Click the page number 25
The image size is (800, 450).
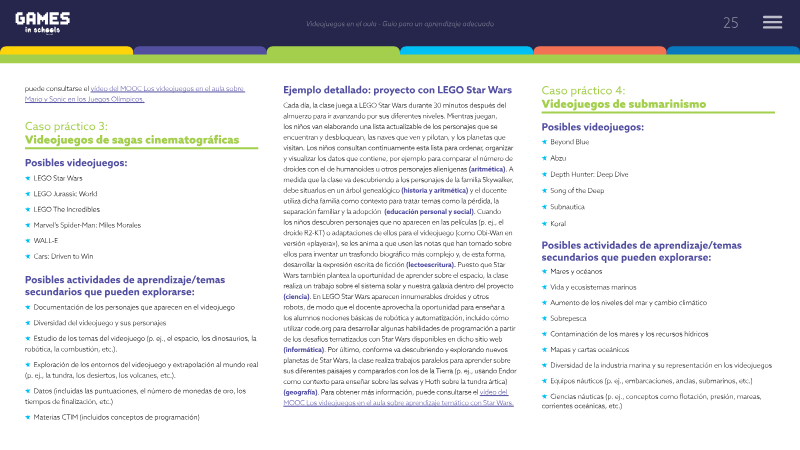pos(731,23)
